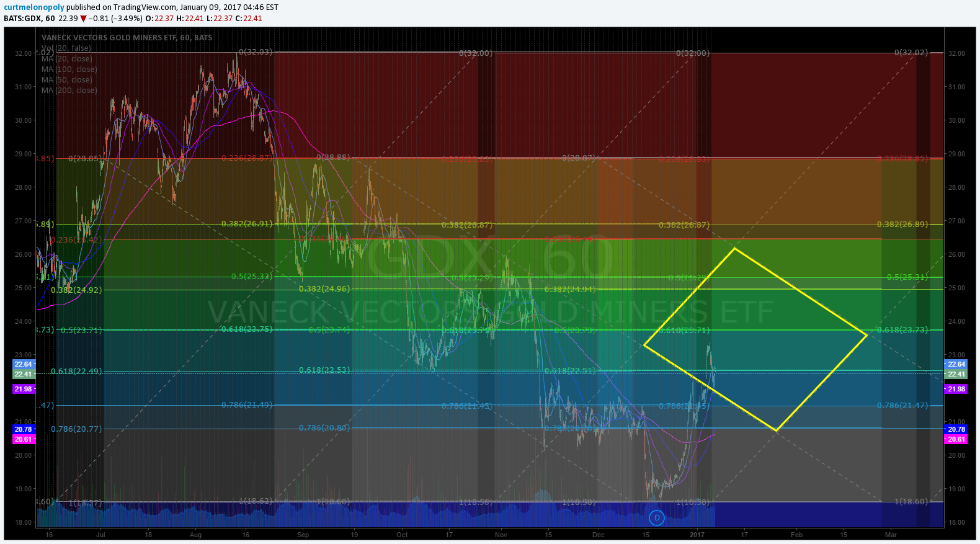Click the 0.382(24.96) Fibonacci label

coord(324,289)
